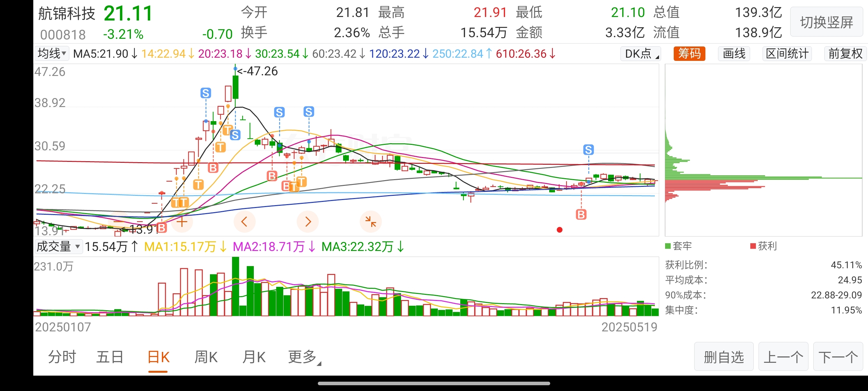Viewport: 868px width, 391px height.
Task: Toggle the 画线 drawing mode
Action: 734,54
